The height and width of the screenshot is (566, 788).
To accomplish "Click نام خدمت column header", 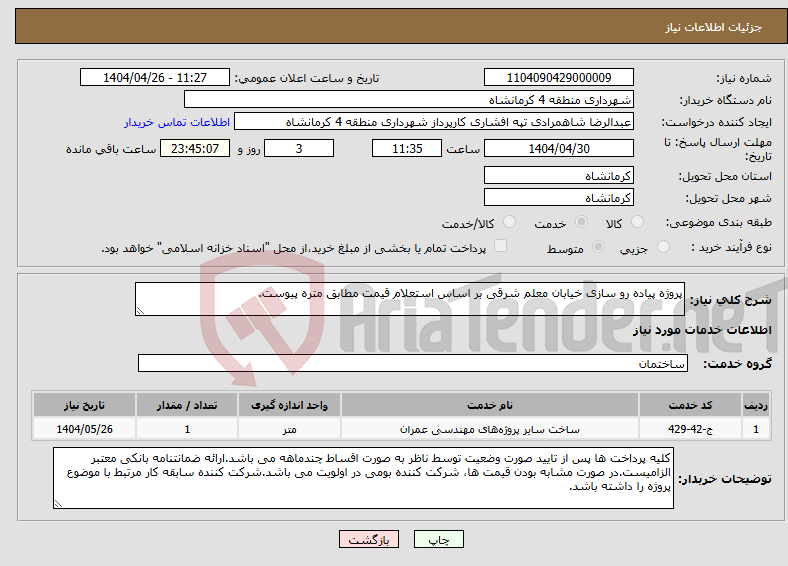I will (489, 405).
